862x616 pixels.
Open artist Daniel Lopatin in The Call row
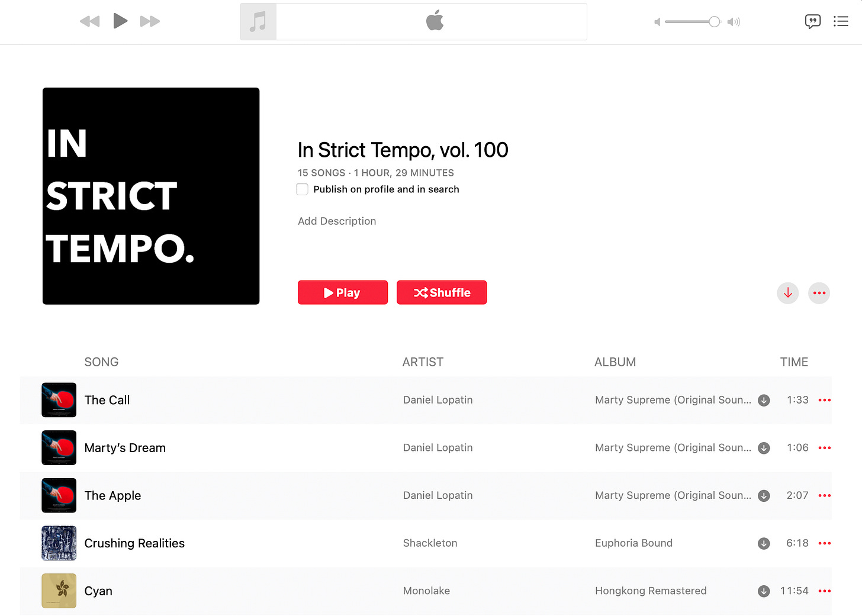tap(438, 400)
